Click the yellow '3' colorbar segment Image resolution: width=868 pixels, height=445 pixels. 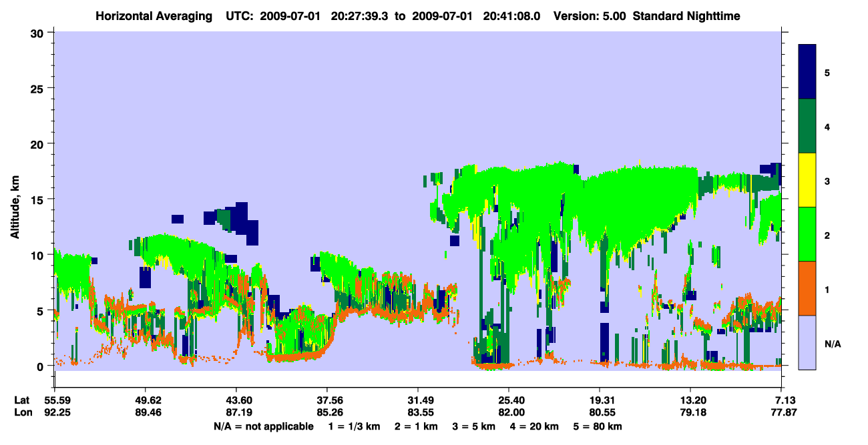807,180
